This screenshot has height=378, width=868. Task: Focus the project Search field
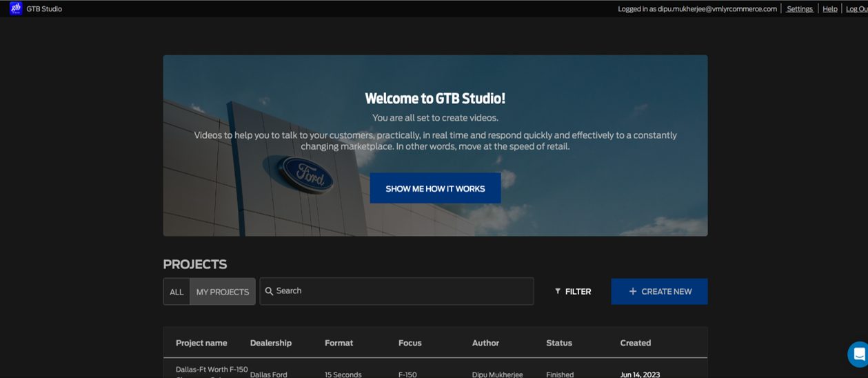click(x=396, y=291)
